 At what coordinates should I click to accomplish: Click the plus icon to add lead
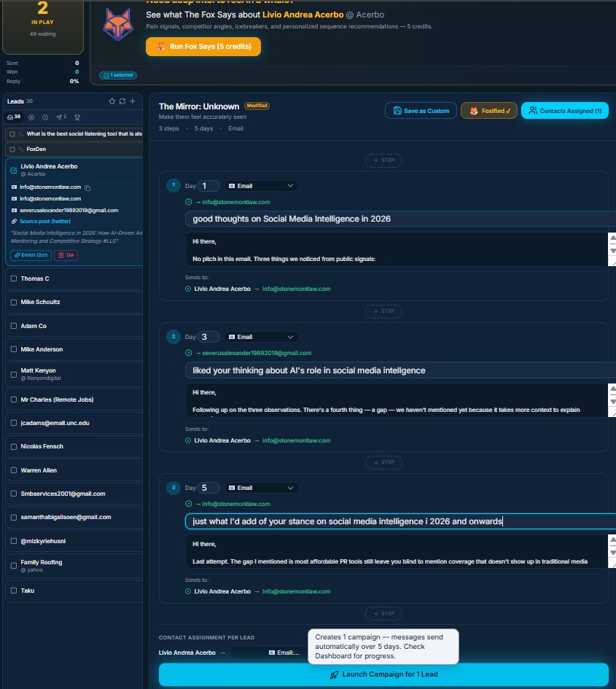[132, 101]
